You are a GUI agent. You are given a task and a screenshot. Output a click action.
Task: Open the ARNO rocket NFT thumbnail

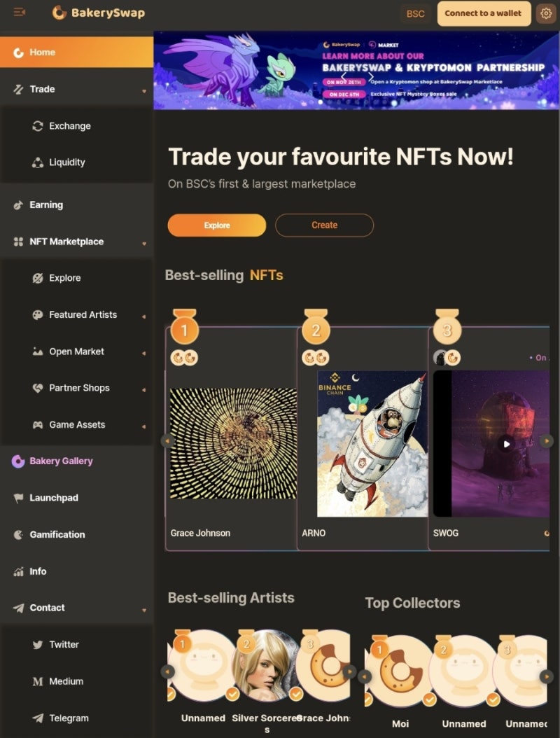pos(372,443)
